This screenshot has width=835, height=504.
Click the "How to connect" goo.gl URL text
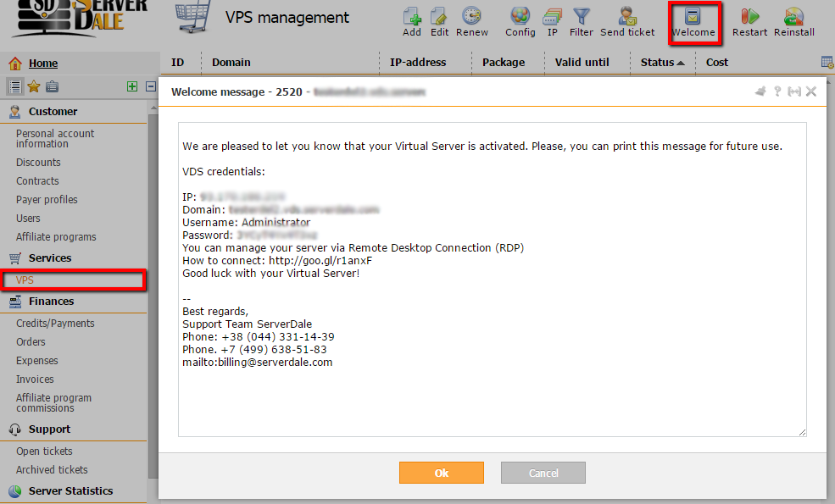click(x=320, y=261)
